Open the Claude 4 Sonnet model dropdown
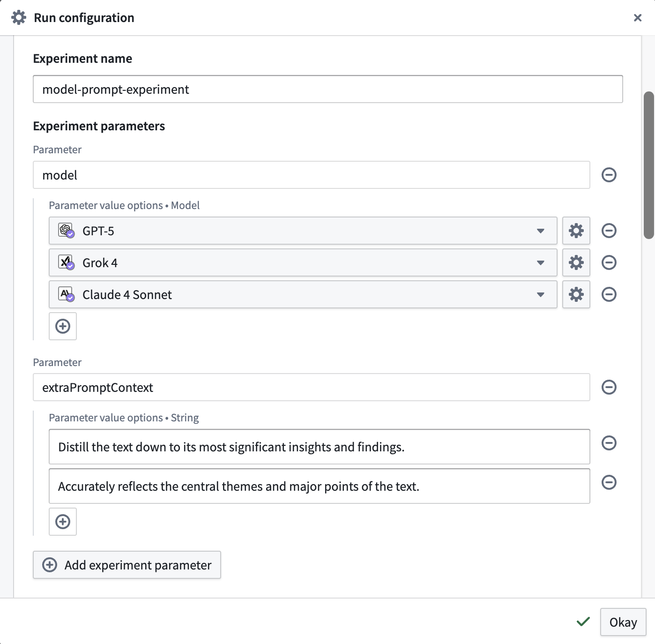Image resolution: width=655 pixels, height=644 pixels. pos(541,294)
